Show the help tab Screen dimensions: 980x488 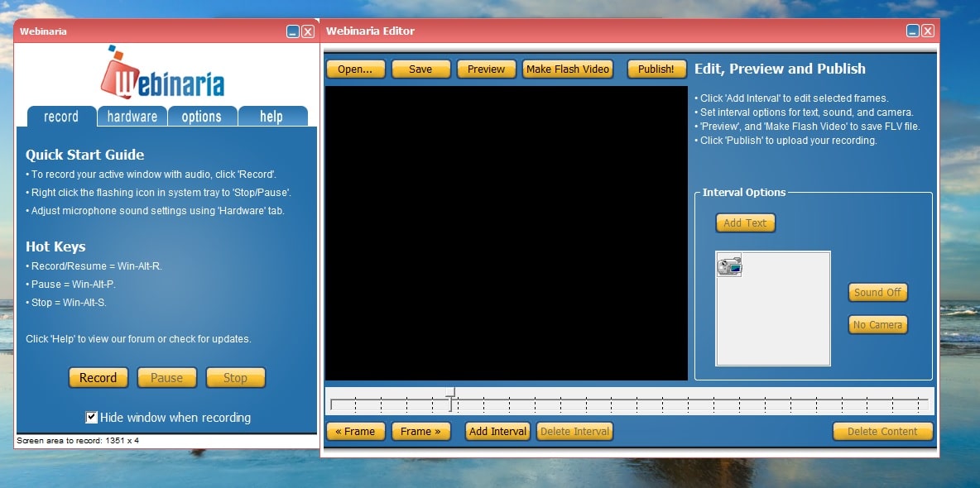[271, 117]
